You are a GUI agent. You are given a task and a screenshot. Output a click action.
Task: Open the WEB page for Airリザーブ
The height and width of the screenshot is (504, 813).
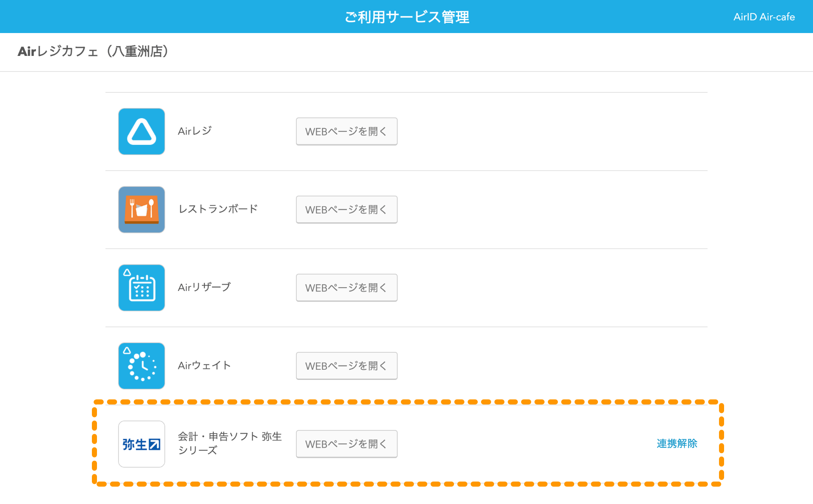pos(346,287)
